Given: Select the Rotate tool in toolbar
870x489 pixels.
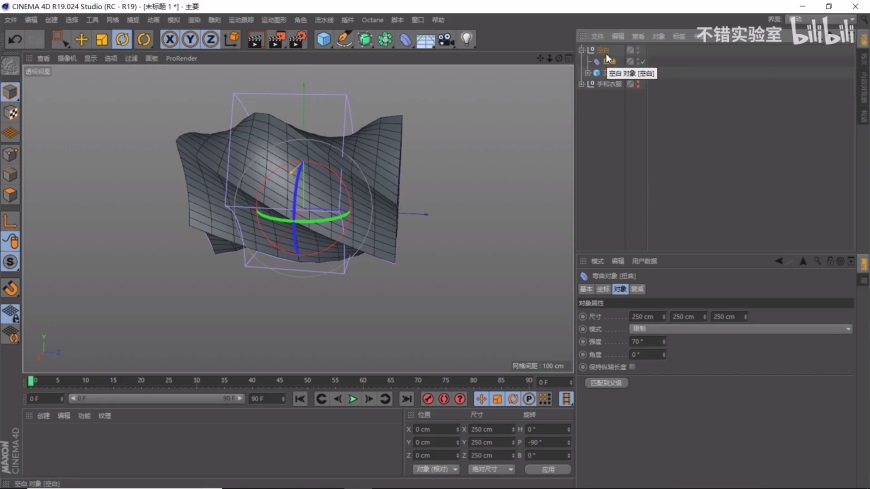Looking at the screenshot, I should pyautogui.click(x=123, y=39).
